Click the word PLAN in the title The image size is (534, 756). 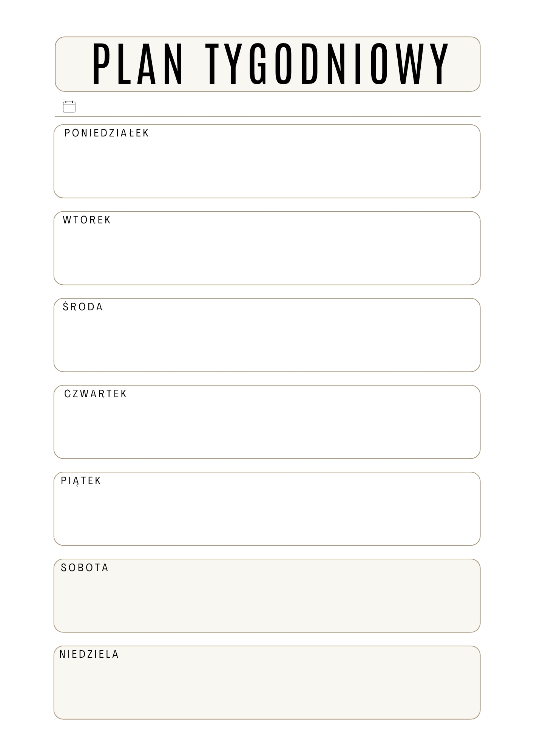coord(138,64)
